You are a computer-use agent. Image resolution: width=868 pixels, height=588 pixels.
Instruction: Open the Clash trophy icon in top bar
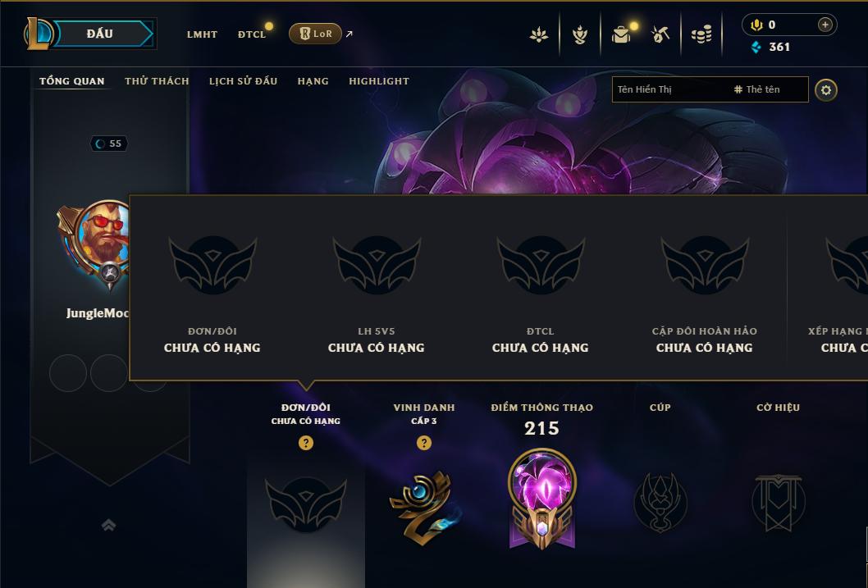[x=579, y=34]
